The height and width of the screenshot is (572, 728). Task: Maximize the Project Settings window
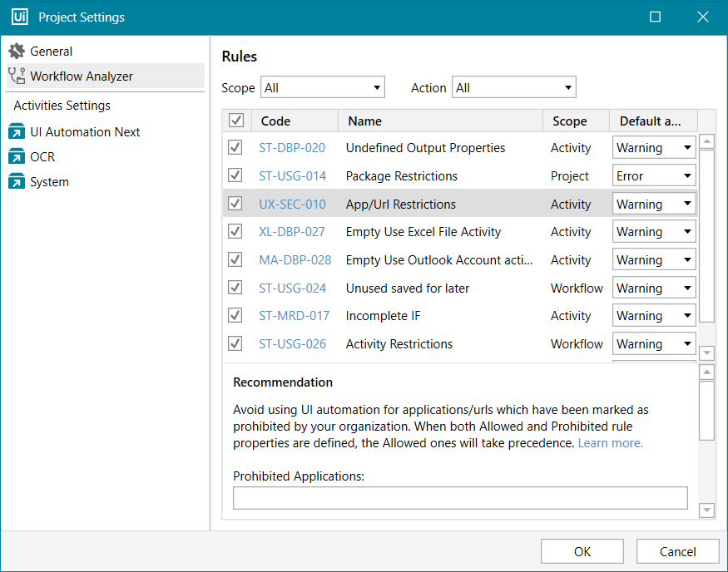tap(655, 17)
